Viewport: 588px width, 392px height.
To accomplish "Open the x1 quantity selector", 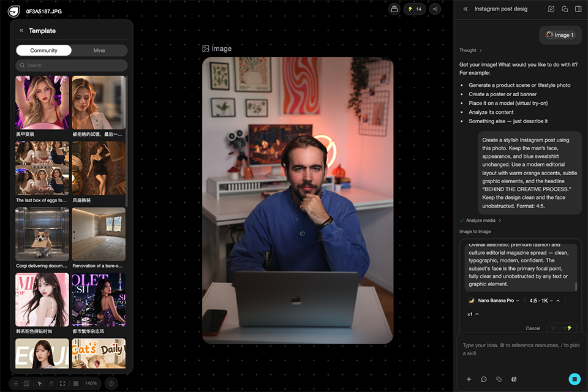I will click(473, 314).
